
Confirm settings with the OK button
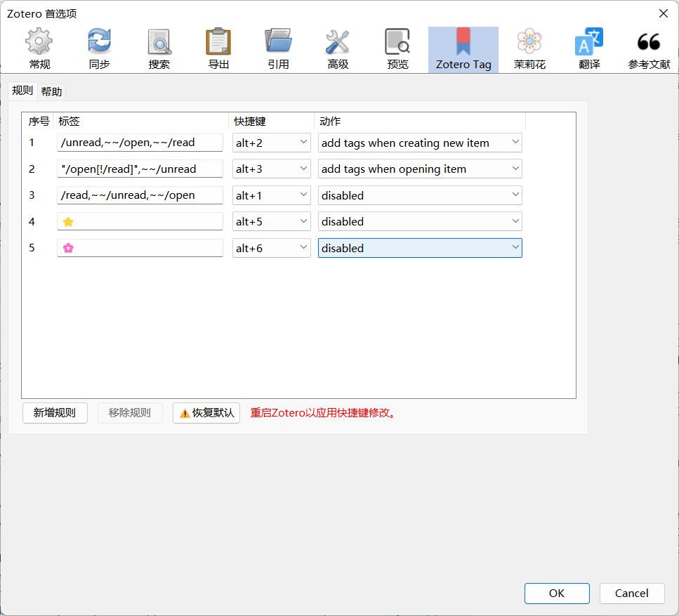click(x=556, y=593)
